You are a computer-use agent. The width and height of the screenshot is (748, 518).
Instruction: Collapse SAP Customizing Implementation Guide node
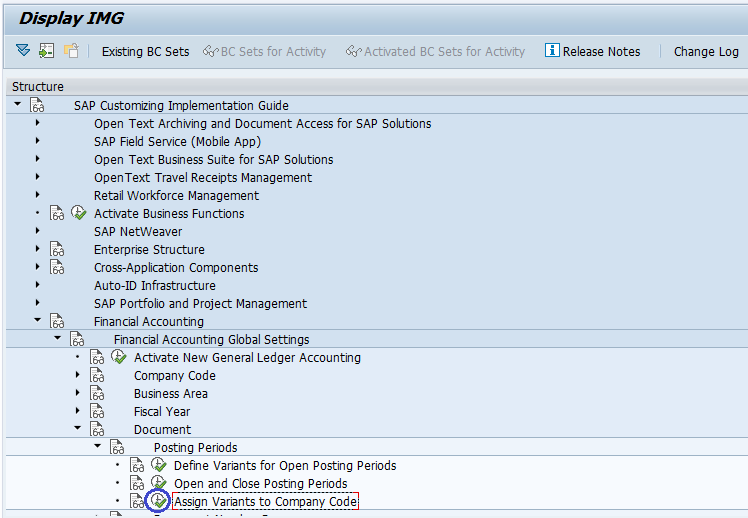[18, 104]
